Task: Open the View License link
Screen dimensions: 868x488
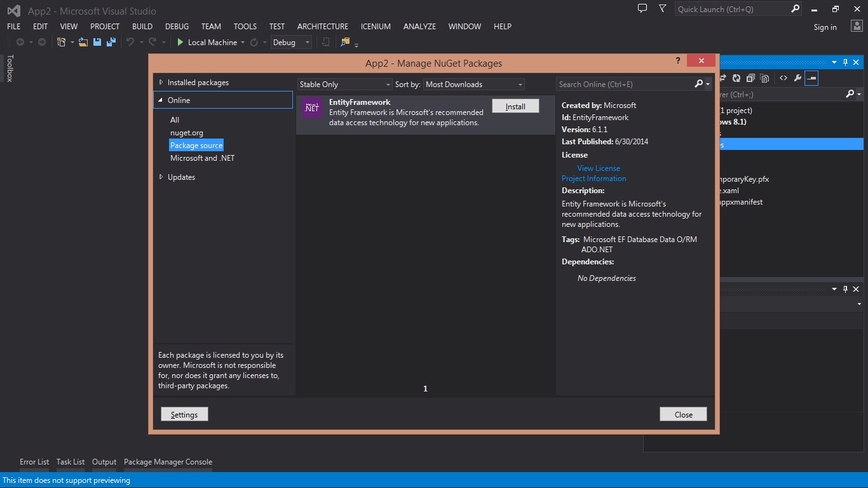Action: click(599, 168)
